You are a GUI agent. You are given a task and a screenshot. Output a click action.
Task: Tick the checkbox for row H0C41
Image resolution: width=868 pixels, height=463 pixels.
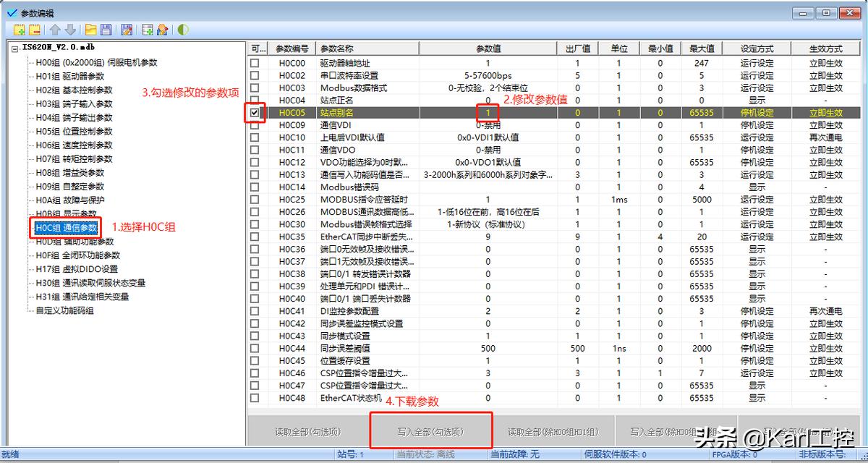coord(255,311)
